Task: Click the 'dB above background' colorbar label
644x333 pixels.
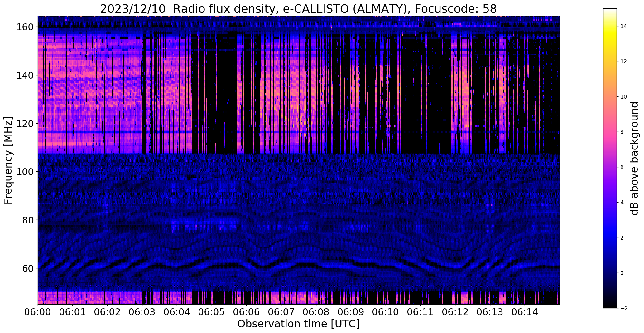Action: click(x=634, y=159)
